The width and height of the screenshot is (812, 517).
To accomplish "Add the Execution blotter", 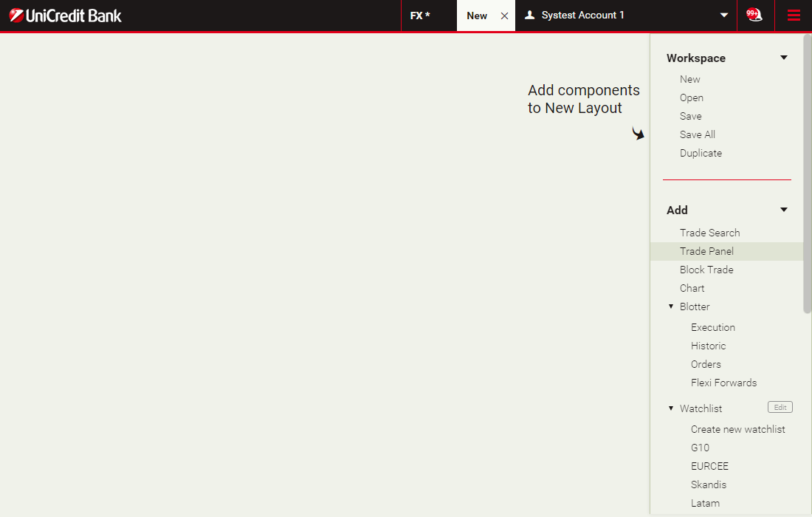I will (x=712, y=327).
